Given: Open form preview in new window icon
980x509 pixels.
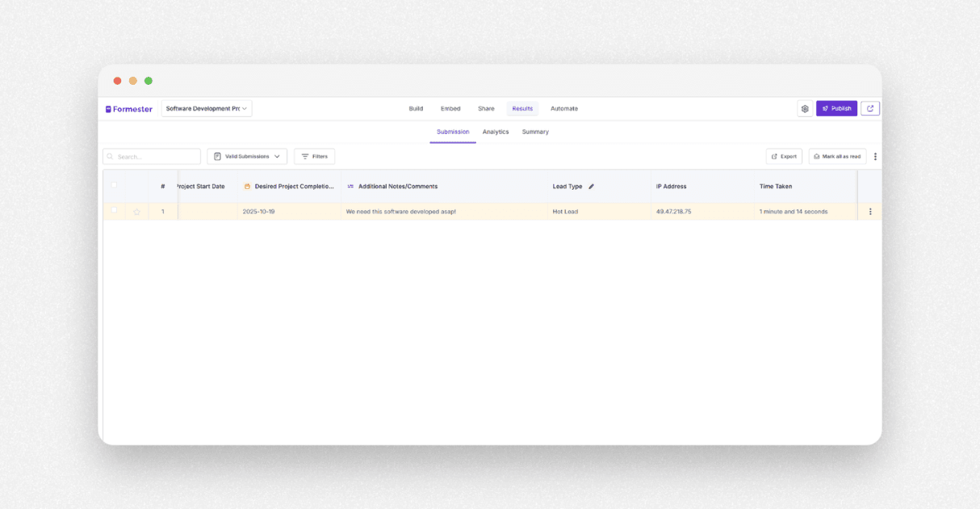Looking at the screenshot, I should click(870, 108).
